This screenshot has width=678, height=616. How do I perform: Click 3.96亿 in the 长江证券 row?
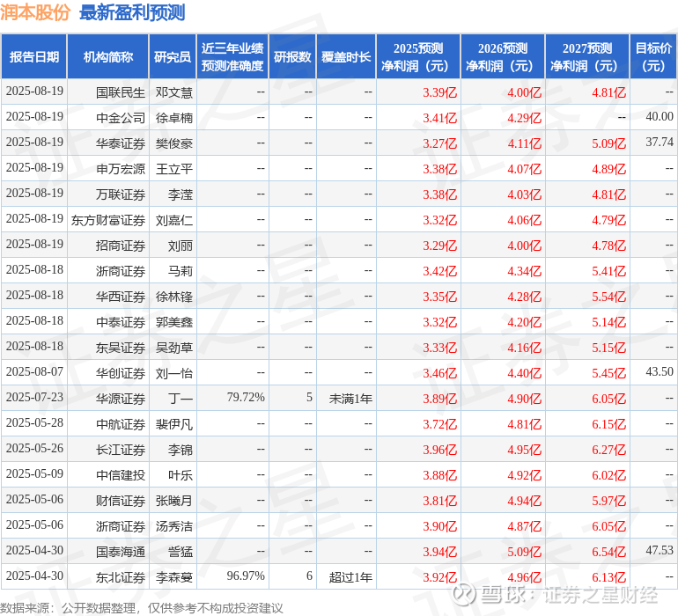click(x=439, y=449)
